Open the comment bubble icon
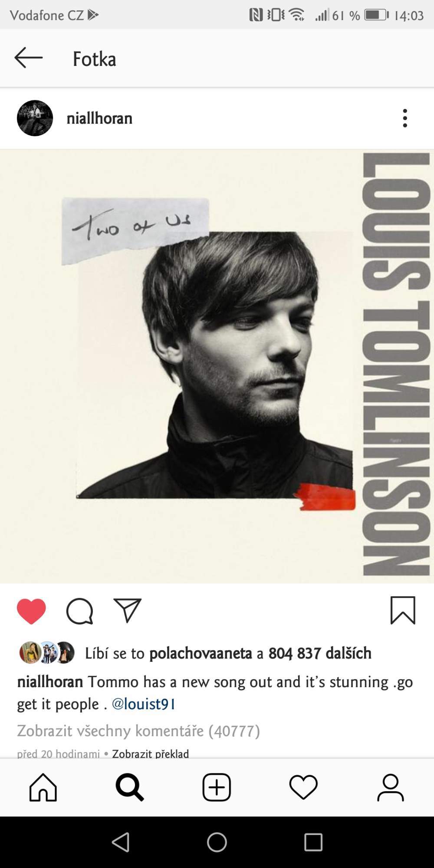This screenshot has width=434, height=868. [x=79, y=611]
